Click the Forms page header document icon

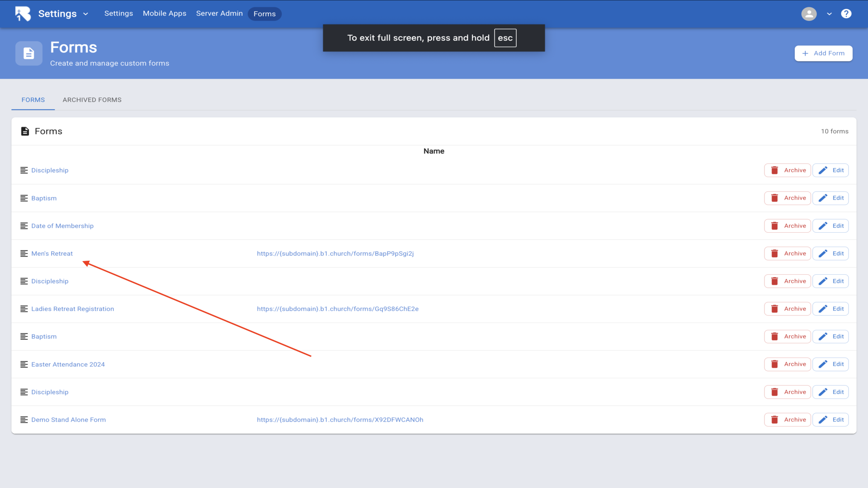[29, 53]
